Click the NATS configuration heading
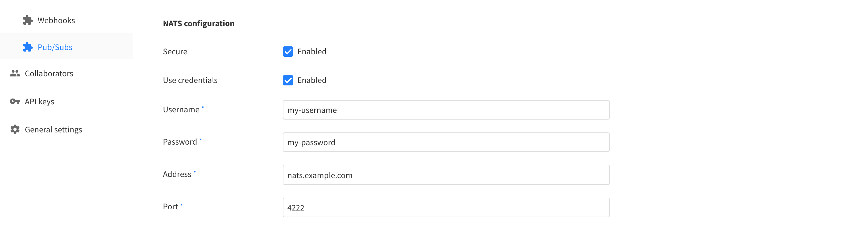 point(199,23)
